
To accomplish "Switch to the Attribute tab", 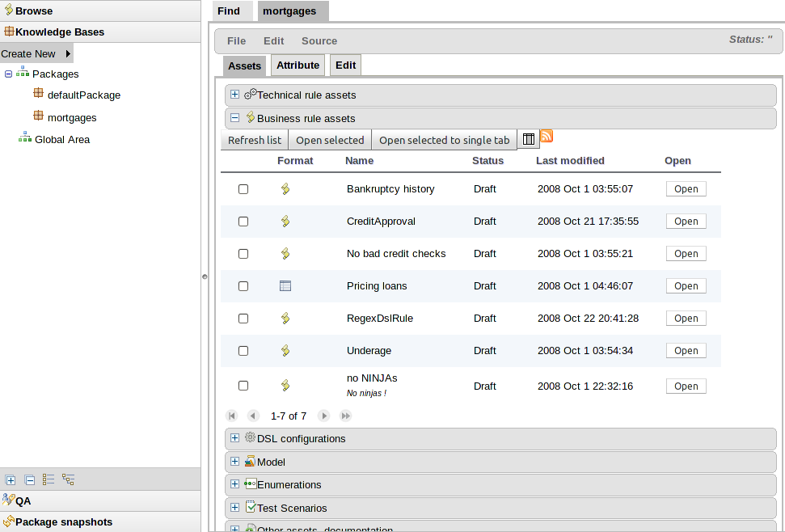I will (298, 65).
